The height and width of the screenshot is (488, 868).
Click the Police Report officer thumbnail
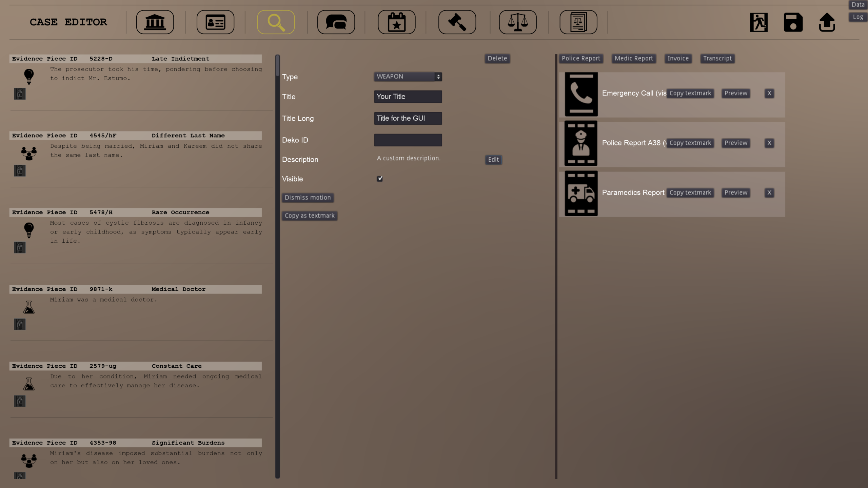point(581,143)
